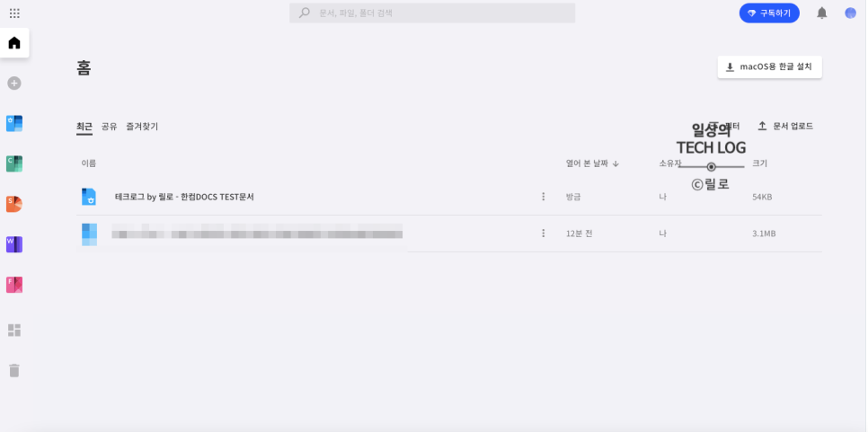This screenshot has width=868, height=432.
Task: Focus the document search field
Action: pyautogui.click(x=432, y=13)
